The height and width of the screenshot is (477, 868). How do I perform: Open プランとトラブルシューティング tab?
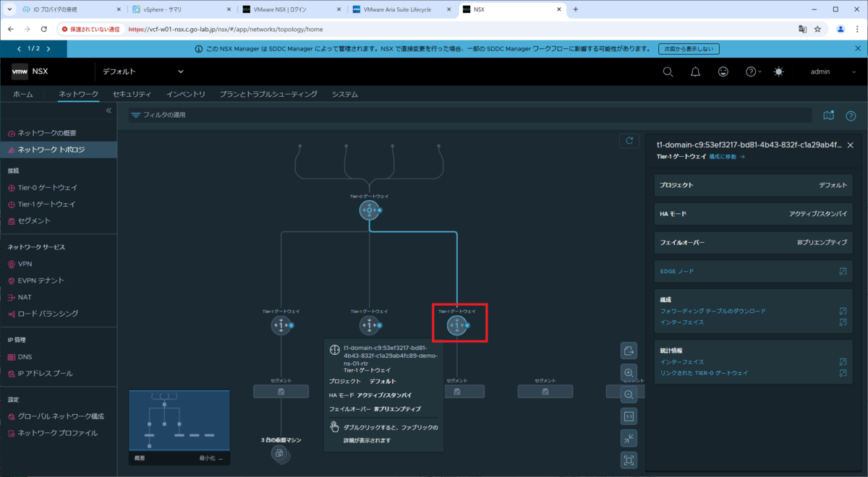coord(268,95)
